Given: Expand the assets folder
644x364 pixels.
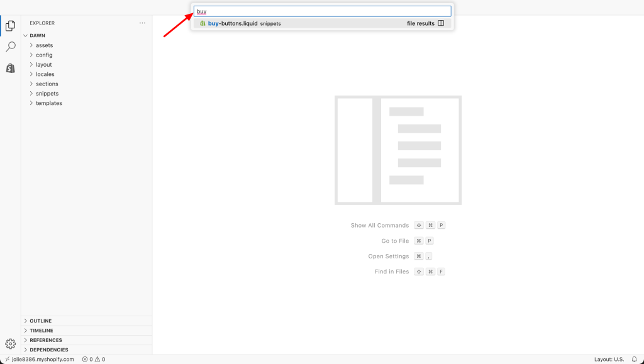Looking at the screenshot, I should click(44, 45).
